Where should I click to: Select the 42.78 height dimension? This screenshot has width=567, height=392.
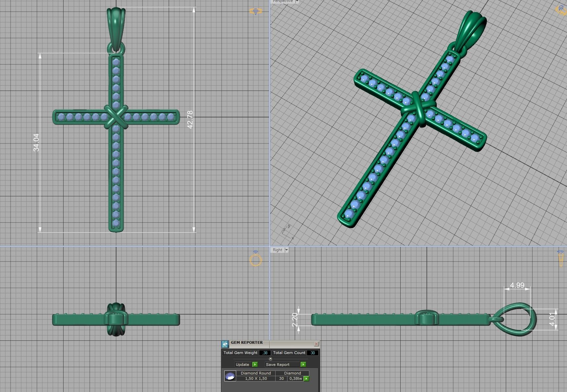tap(190, 119)
